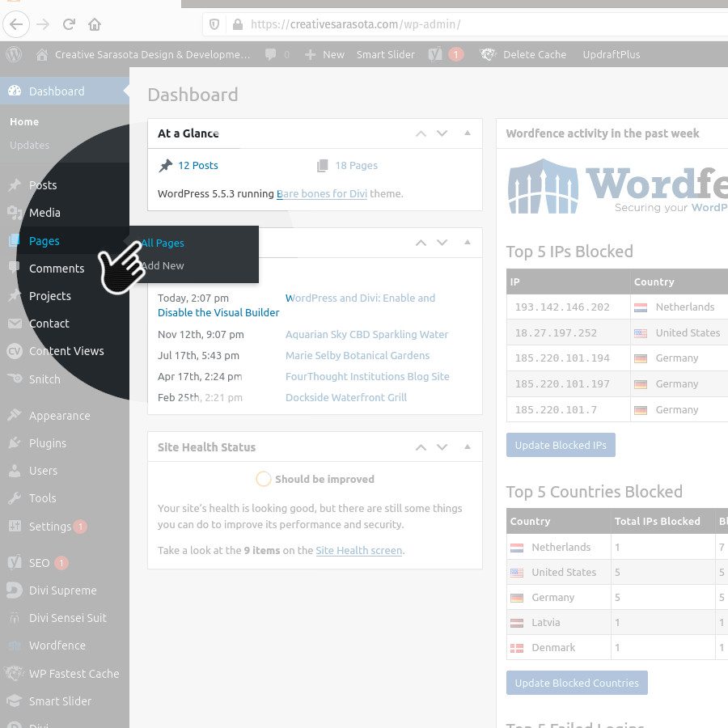Screen dimensions: 728x728
Task: Open Divi Sensei Suit sidebar item
Action: [x=68, y=618]
